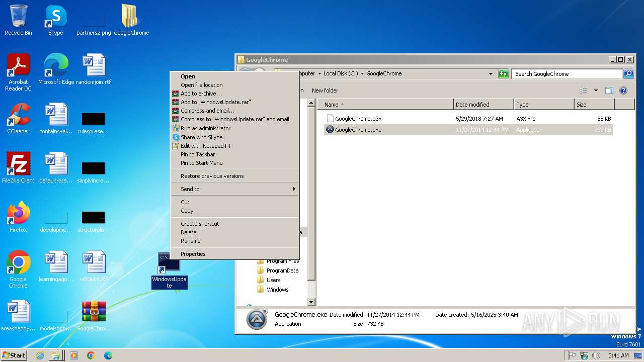Select Add to archive... option
The width and height of the screenshot is (644, 362).
[x=234, y=94]
